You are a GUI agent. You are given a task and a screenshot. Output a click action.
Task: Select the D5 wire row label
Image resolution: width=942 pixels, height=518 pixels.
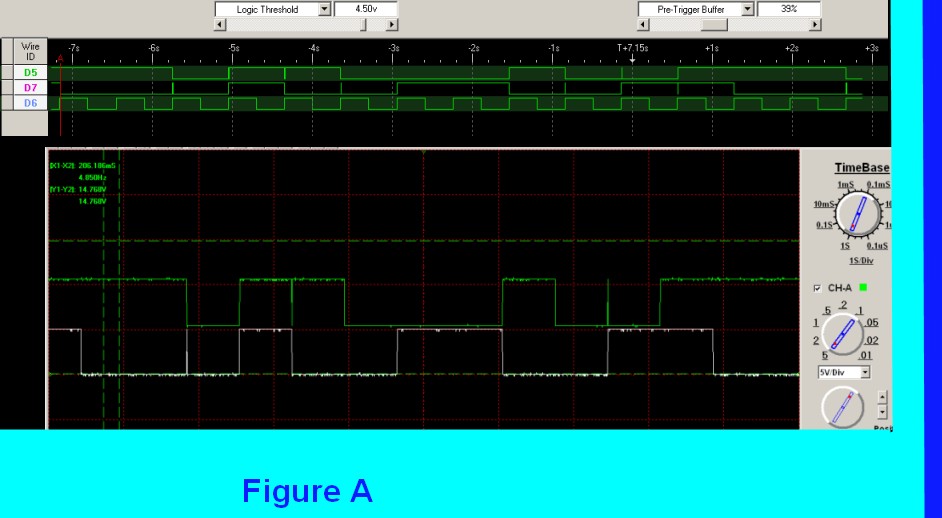pos(30,73)
